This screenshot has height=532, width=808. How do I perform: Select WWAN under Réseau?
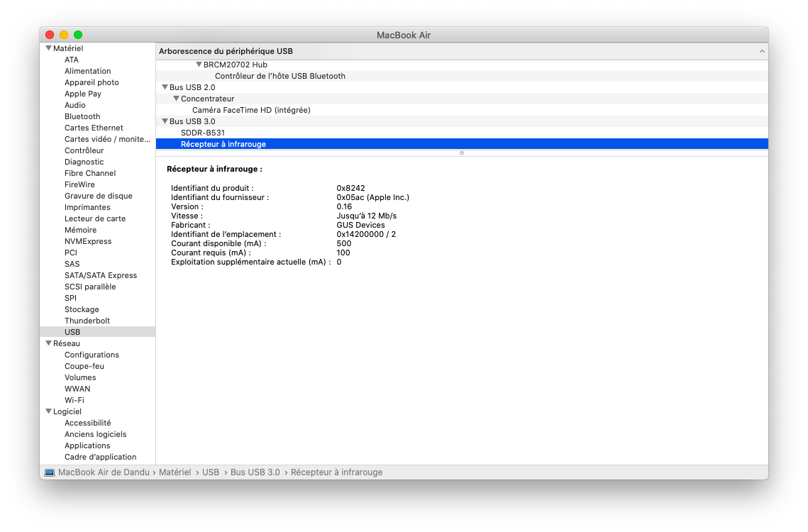click(77, 388)
